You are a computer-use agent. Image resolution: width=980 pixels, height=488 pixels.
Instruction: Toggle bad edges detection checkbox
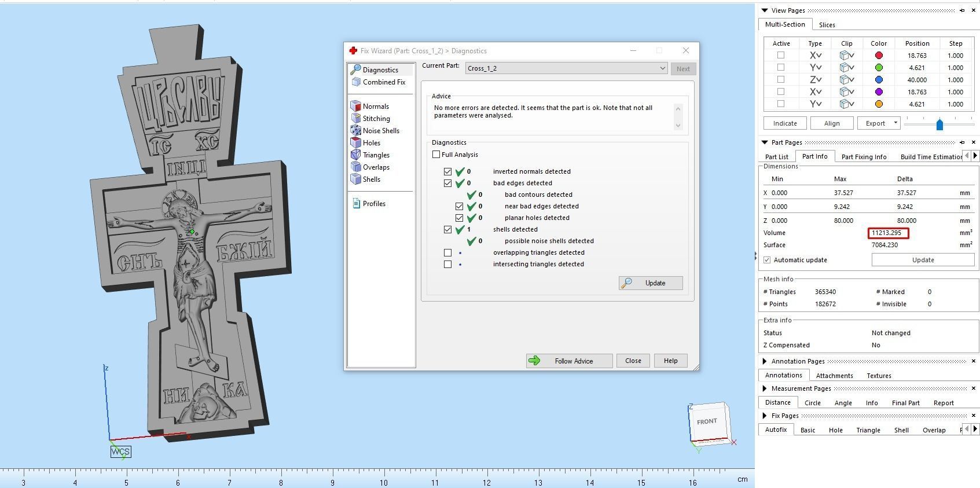(x=447, y=183)
